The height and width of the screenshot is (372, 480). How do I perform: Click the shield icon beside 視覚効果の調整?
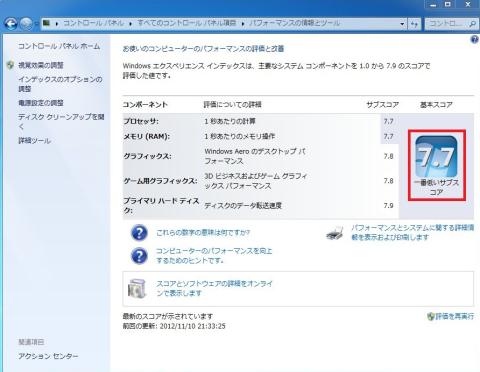coord(11,65)
